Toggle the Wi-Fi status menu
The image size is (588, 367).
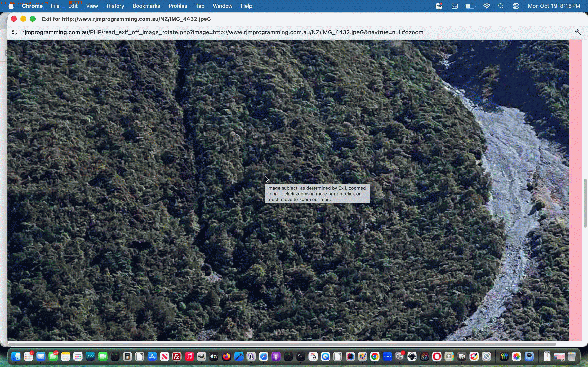[x=487, y=6]
